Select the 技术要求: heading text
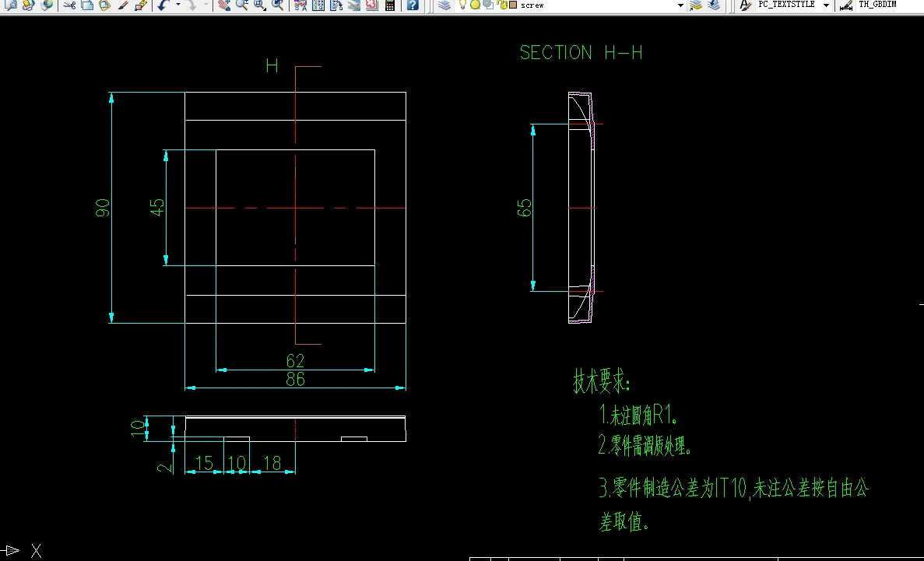Viewport: 924px width, 561px height. point(602,382)
